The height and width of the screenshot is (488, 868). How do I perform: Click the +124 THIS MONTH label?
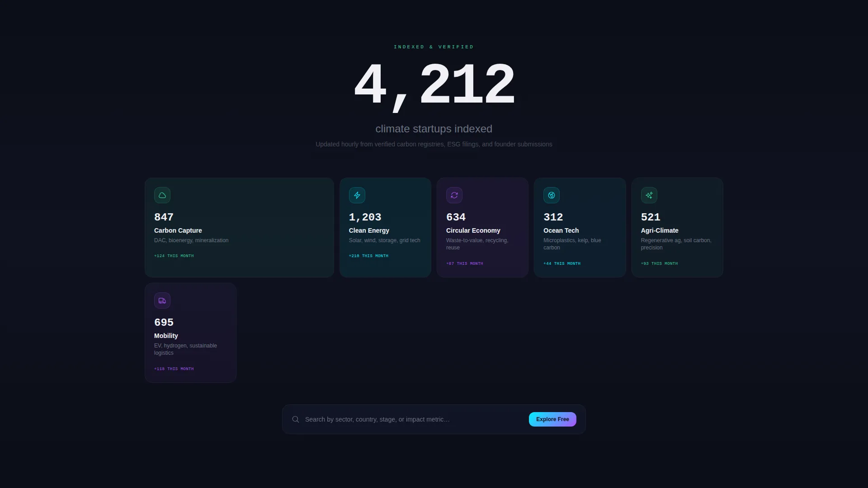(174, 256)
